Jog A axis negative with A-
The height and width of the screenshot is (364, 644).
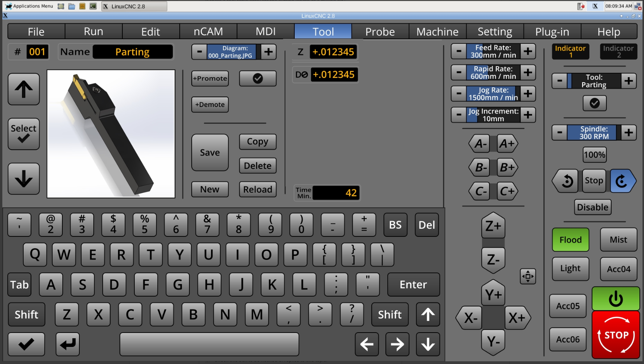479,144
